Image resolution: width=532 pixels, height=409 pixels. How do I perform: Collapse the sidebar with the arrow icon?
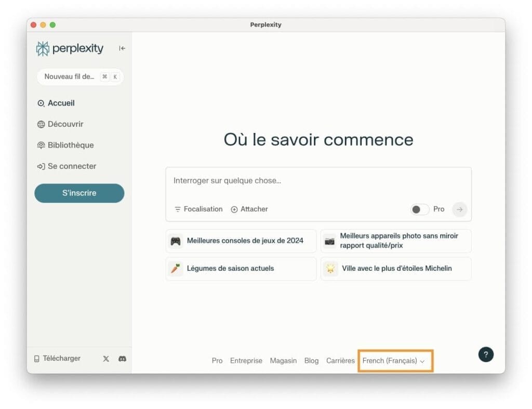(x=122, y=48)
